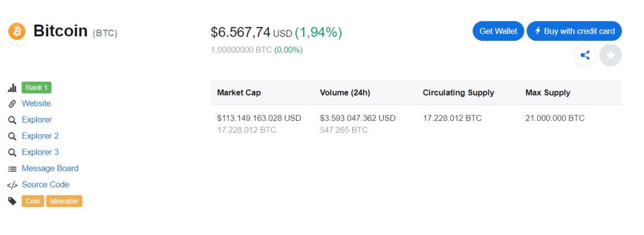Toggle the star favorite button
Image resolution: width=644 pixels, height=235 pixels.
[x=610, y=55]
